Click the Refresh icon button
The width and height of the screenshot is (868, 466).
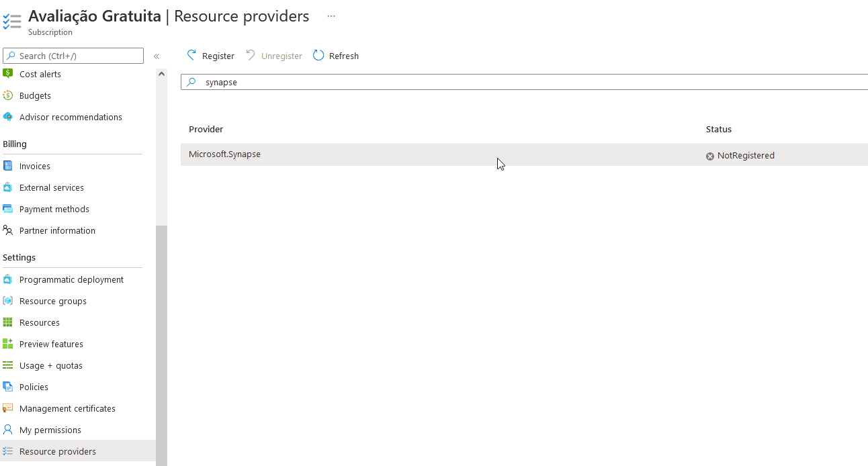tap(318, 56)
